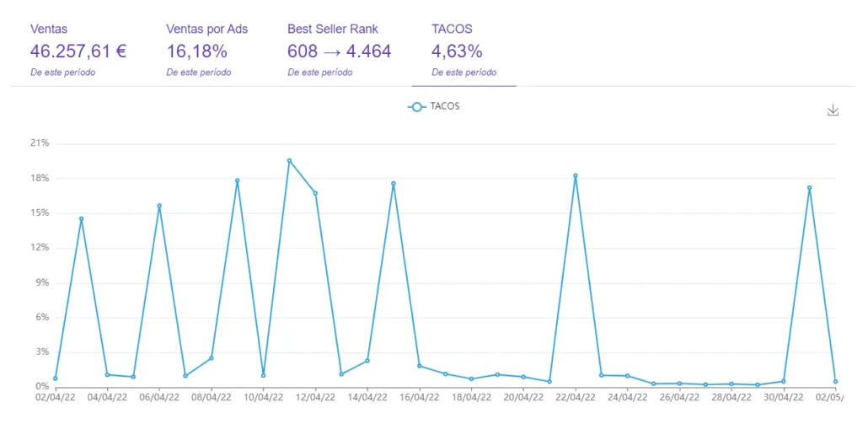Screen dimensions: 868x424
Task: Click the 01/05/22 peak data point
Action: click(x=809, y=188)
